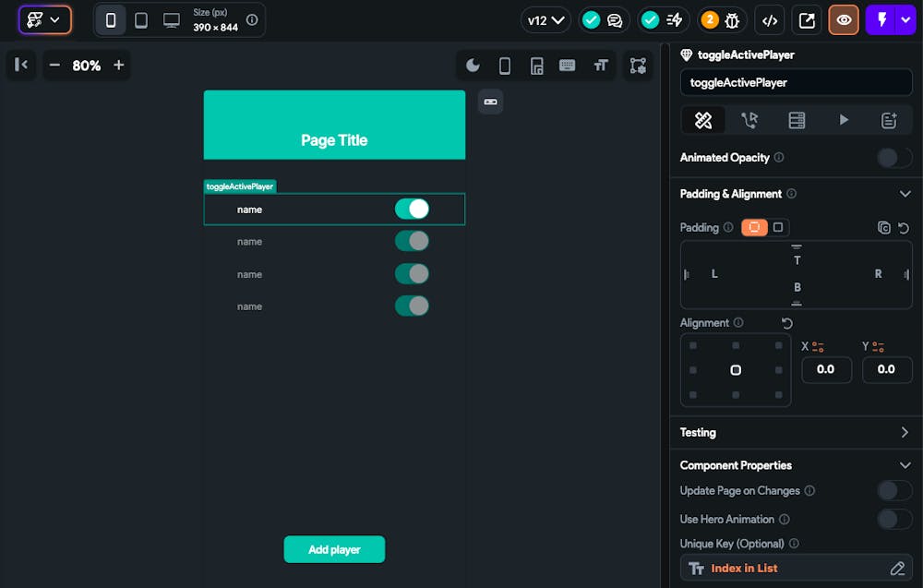Click the small widget handle beside Page Title
Image resolution: width=923 pixels, height=588 pixels.
pos(490,102)
